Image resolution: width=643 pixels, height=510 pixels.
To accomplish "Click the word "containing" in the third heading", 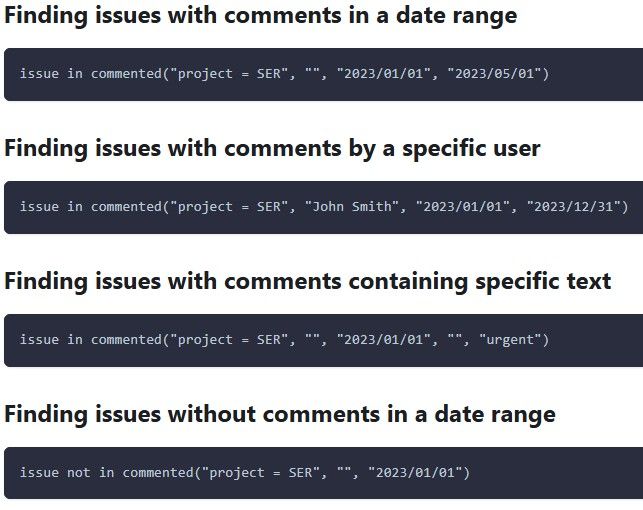I will tap(408, 282).
